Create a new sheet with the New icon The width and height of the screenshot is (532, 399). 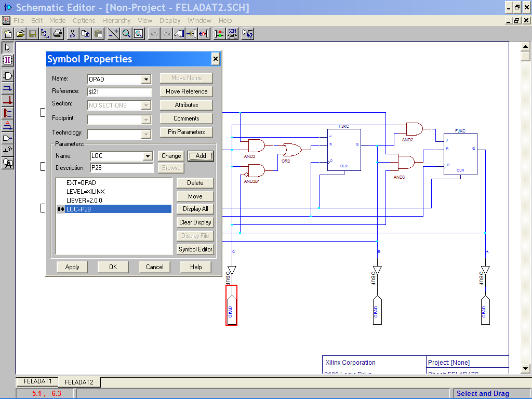pos(7,34)
